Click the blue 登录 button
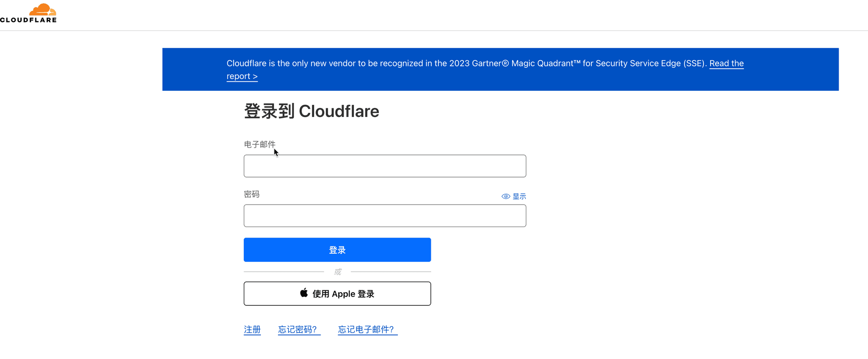Image resolution: width=868 pixels, height=359 pixels. 337,250
